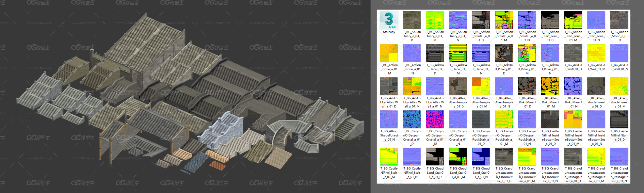Select the T_BG_ArkHall_Well_01_D brick thumbnail
The width and height of the screenshot is (644, 193).
click(573, 53)
